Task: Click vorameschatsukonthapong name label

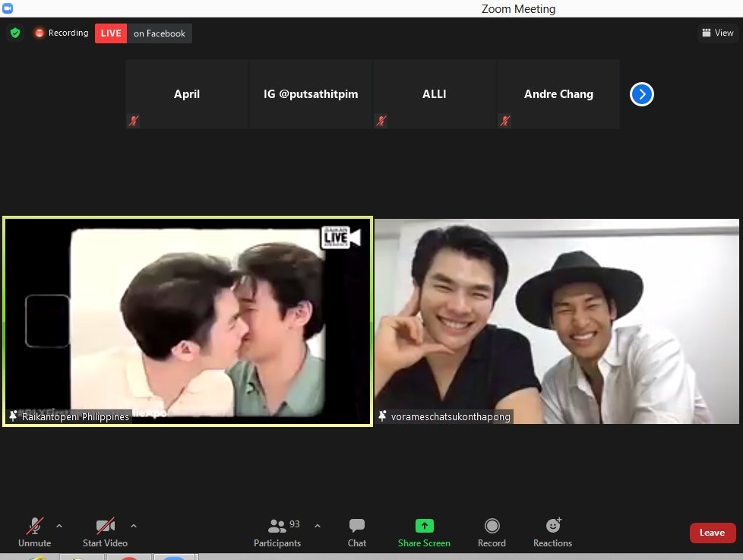Action: tap(451, 416)
